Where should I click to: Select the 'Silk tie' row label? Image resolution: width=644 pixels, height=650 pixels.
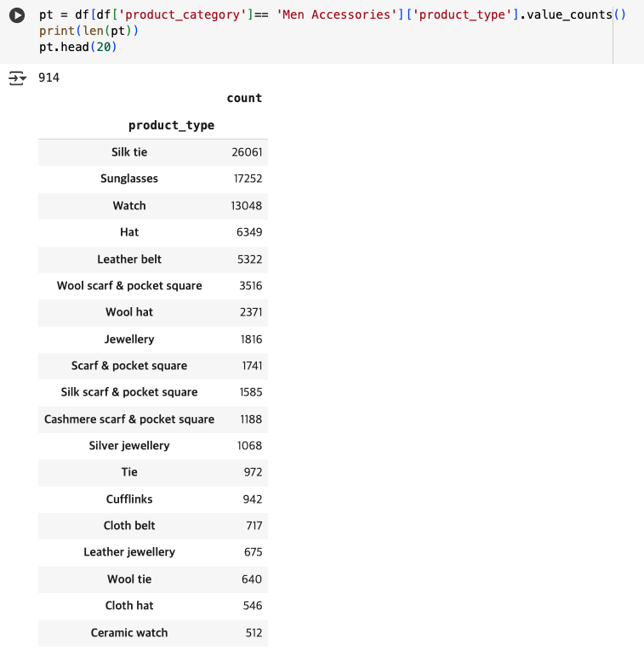coord(129,152)
